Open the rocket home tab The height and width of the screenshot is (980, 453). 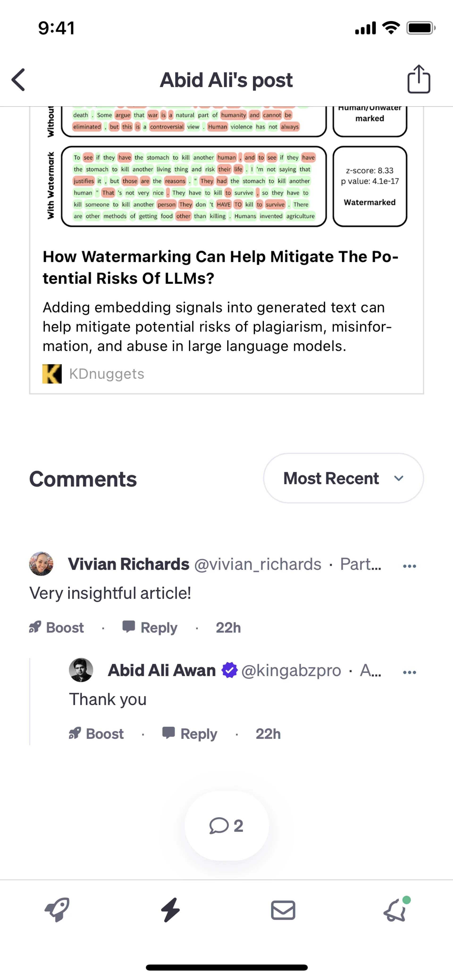(57, 910)
